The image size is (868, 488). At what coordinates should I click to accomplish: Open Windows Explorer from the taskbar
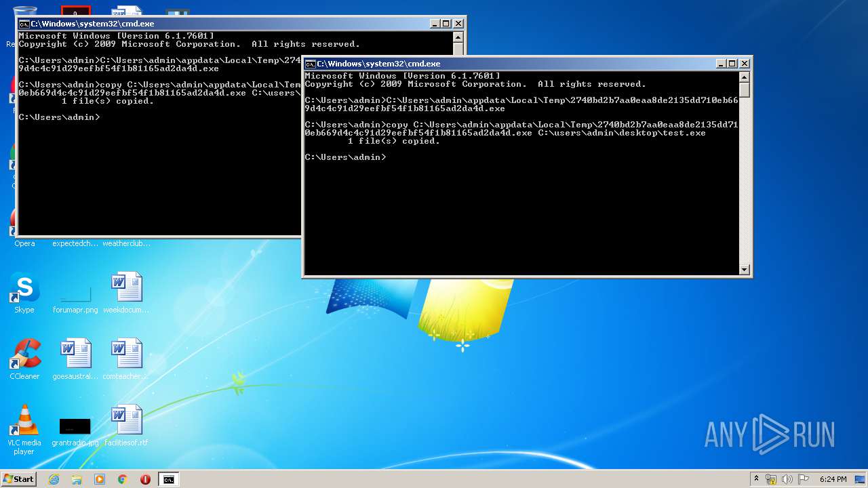coord(77,479)
